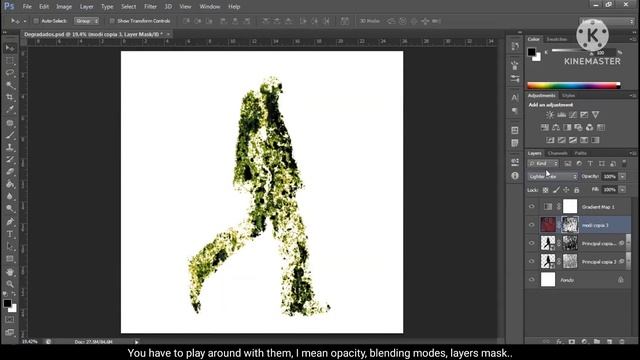Hide the Gradient Map 1 layer
Viewport: 640px width, 360px height.
(531, 207)
